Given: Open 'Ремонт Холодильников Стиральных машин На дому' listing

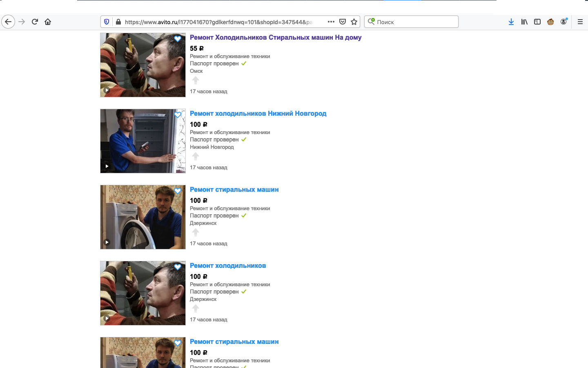Looking at the screenshot, I should tap(276, 37).
